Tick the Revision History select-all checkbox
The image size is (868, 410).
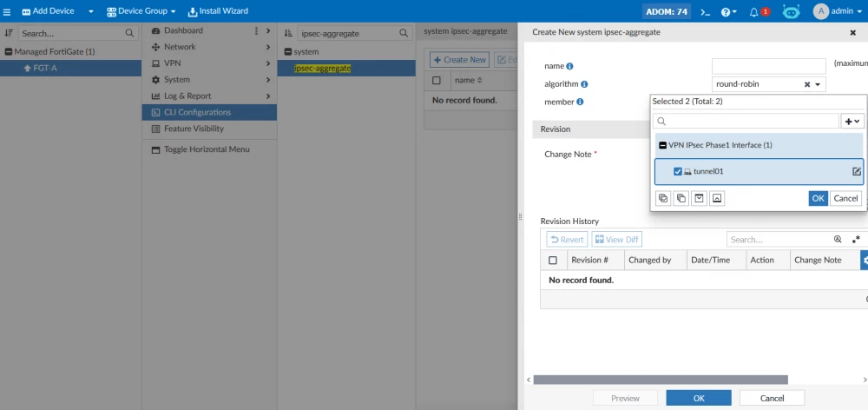pos(552,260)
